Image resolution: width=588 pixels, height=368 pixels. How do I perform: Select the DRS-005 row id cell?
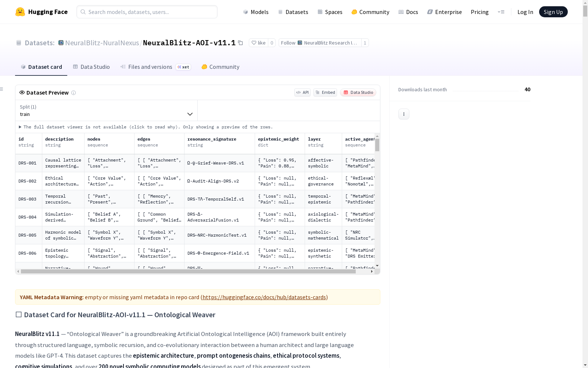click(x=29, y=235)
